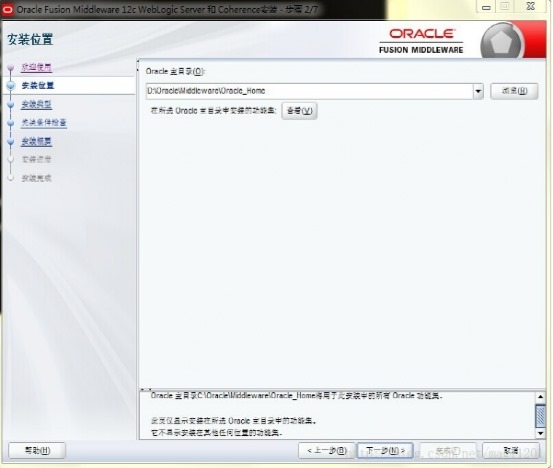The image size is (553, 468).
Task: Click the step bullet beside 安装类型
Action: 11,104
